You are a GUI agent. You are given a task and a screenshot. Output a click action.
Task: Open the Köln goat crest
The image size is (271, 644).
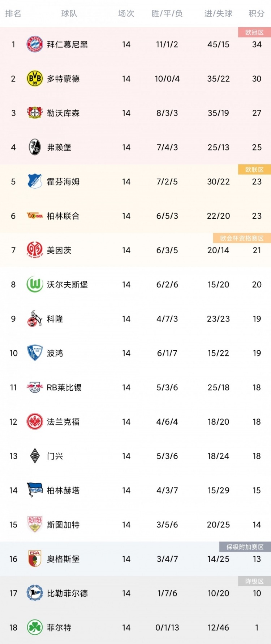(35, 319)
